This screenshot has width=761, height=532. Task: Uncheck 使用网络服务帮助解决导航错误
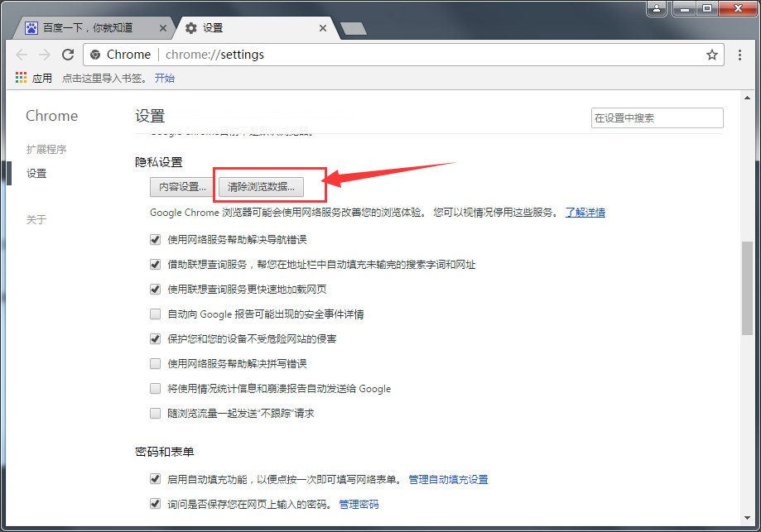coord(155,240)
